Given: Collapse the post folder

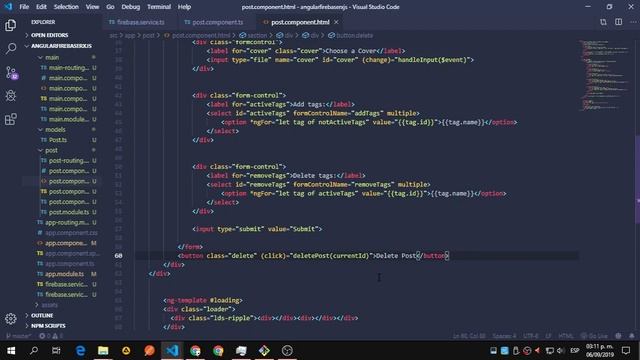Looking at the screenshot, I should coord(51,150).
